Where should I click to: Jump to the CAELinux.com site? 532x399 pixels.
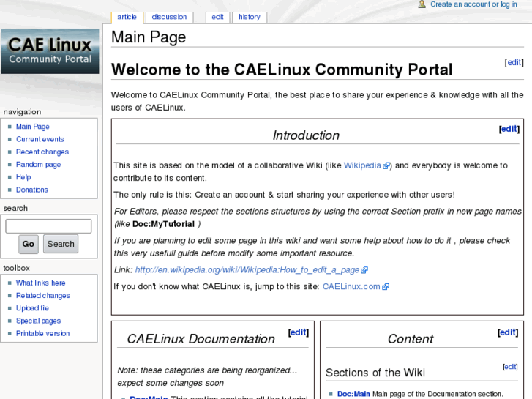[356, 286]
